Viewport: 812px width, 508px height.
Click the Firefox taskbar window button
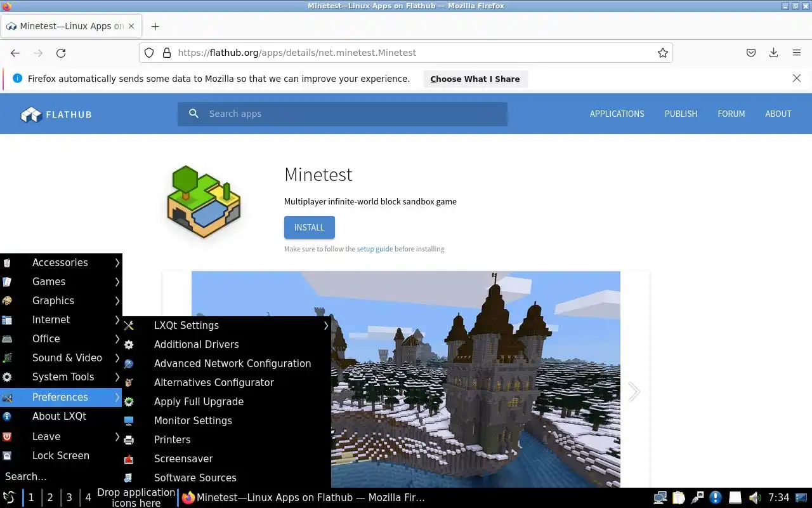click(303, 497)
